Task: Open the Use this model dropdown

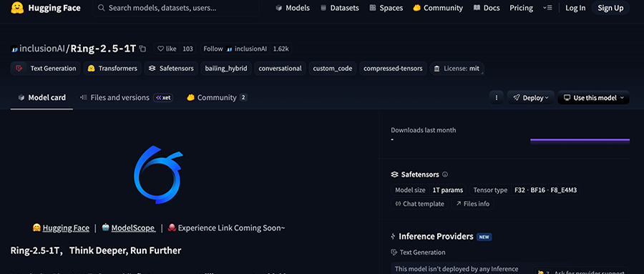Action: pyautogui.click(x=593, y=98)
